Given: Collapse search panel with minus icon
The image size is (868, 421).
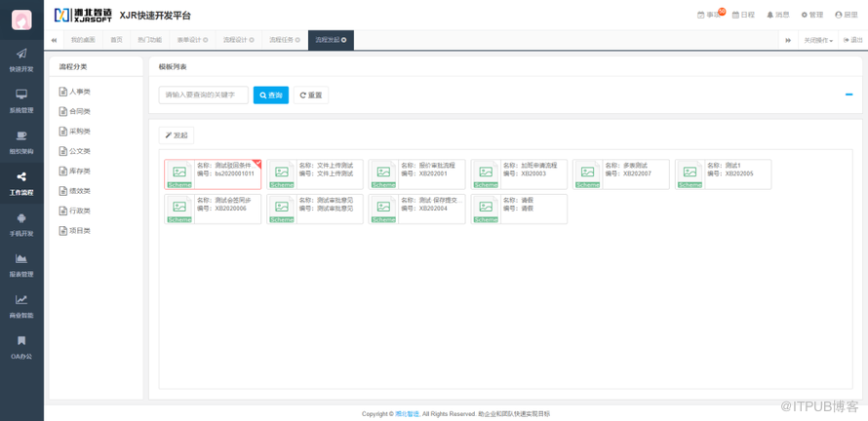Looking at the screenshot, I should click(x=848, y=95).
